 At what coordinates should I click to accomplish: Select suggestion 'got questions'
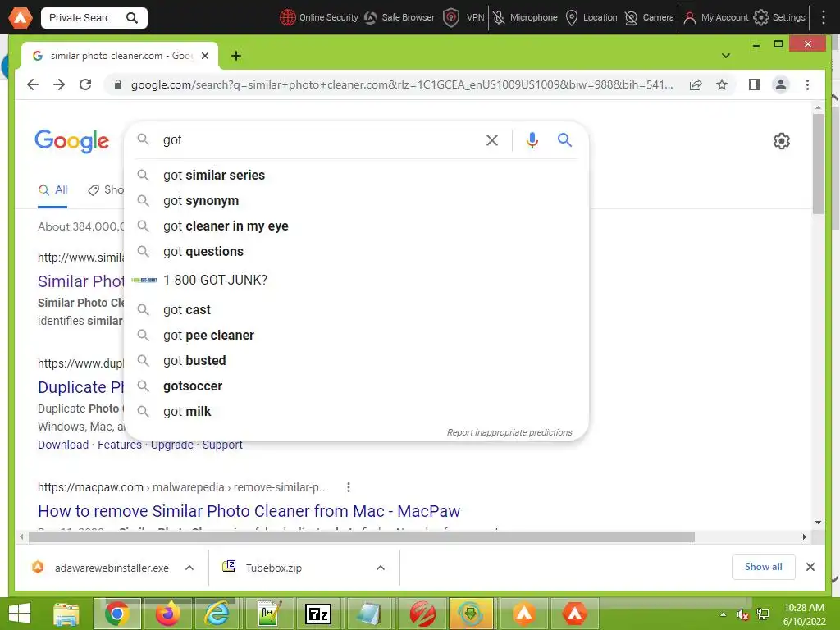pyautogui.click(x=356, y=251)
